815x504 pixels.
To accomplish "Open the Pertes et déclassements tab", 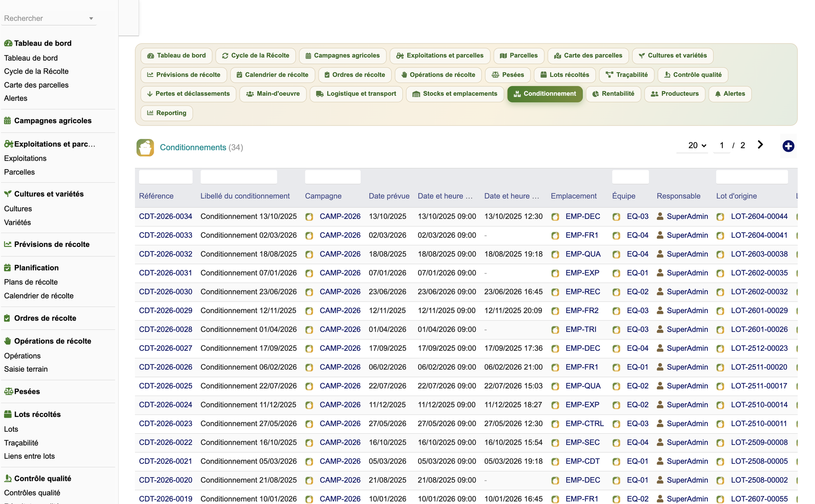I will 188,94.
